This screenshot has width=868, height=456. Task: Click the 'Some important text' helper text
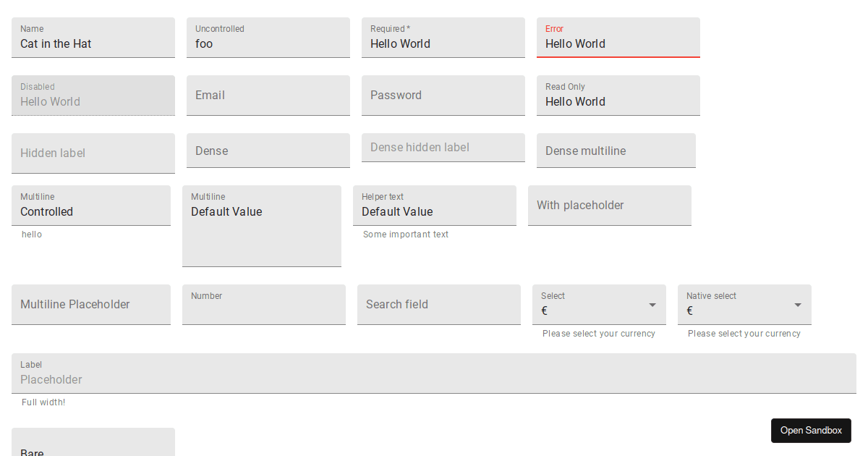tap(406, 235)
